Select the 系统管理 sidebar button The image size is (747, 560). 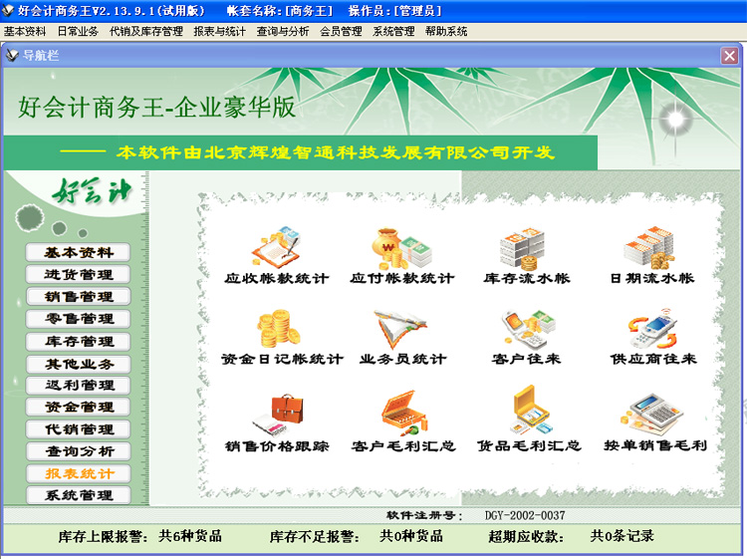[78, 495]
